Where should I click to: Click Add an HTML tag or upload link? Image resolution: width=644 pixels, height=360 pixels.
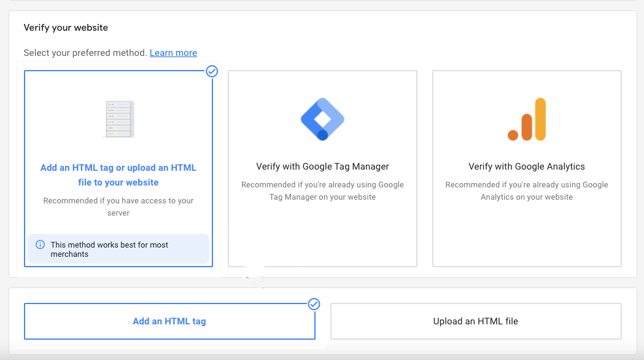click(x=118, y=174)
